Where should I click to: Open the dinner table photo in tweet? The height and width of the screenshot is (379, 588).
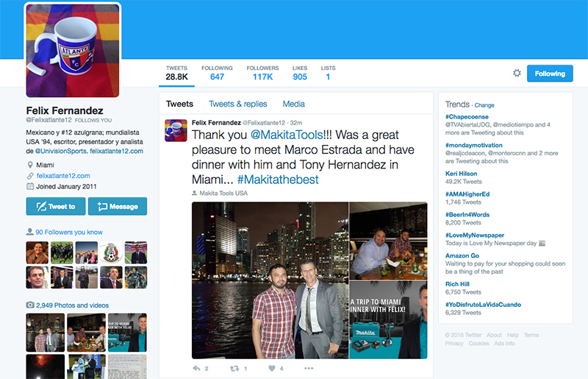click(389, 241)
